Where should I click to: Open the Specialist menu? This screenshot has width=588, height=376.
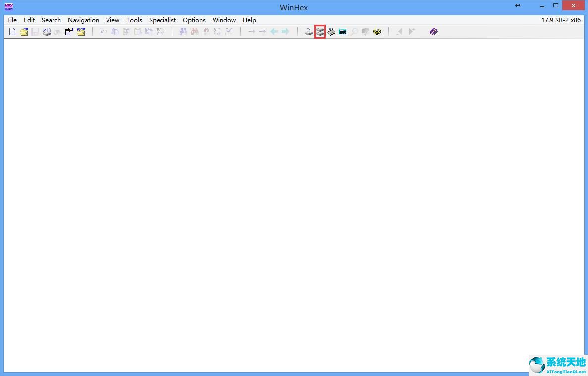(162, 20)
